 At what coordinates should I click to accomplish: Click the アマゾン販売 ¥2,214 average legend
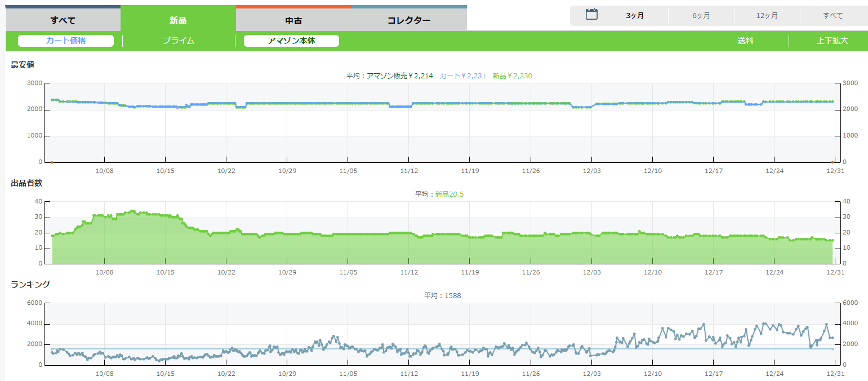[x=400, y=76]
